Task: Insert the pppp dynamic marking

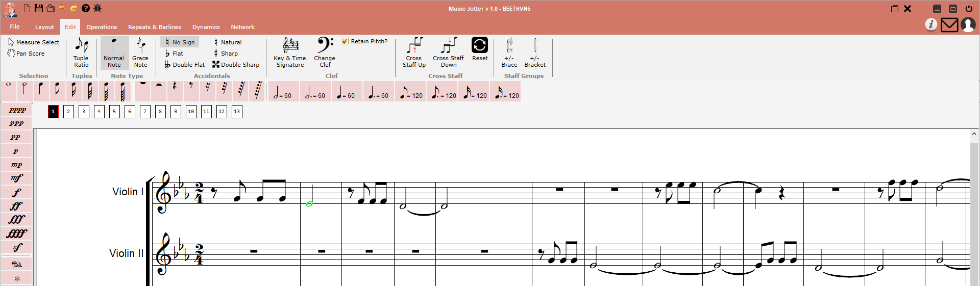Action: pyautogui.click(x=16, y=110)
